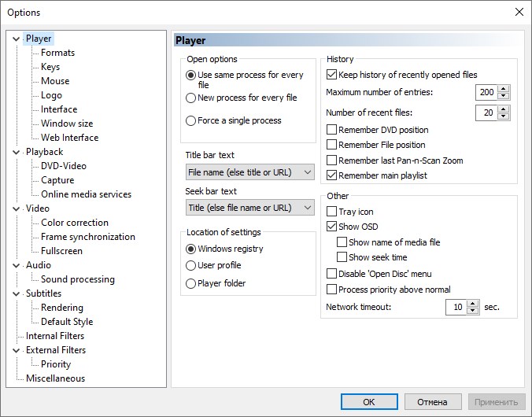This screenshot has width=532, height=417.
Task: Go to Web Interface settings
Action: tap(69, 138)
